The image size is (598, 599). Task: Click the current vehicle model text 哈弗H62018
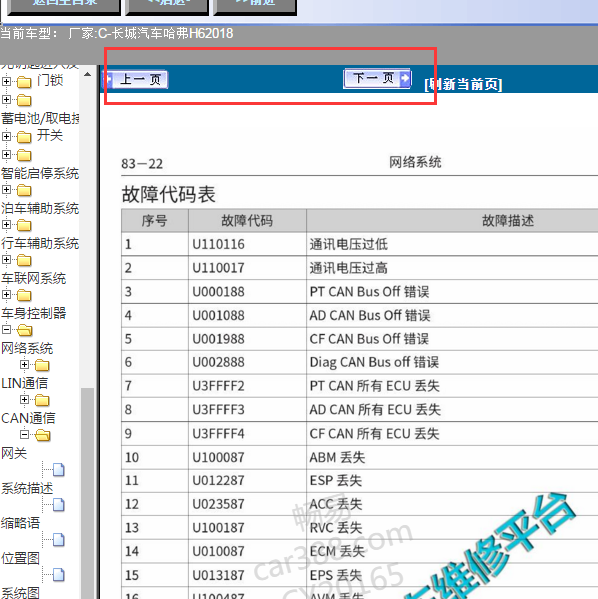pos(198,34)
